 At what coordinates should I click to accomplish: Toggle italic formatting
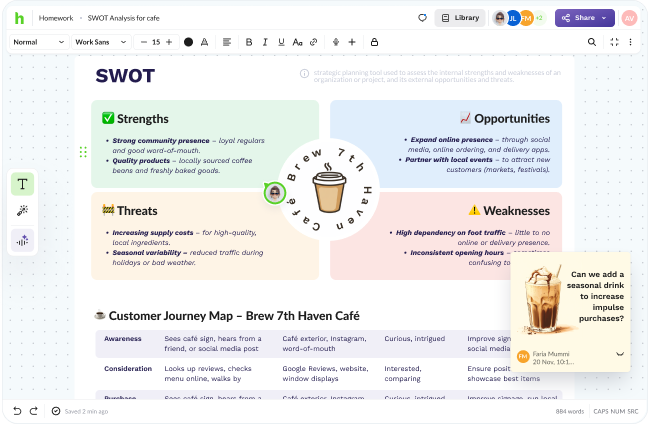265,42
